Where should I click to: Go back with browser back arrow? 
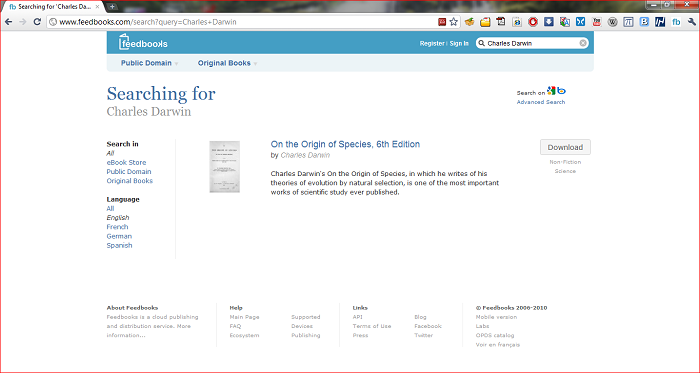click(x=8, y=22)
